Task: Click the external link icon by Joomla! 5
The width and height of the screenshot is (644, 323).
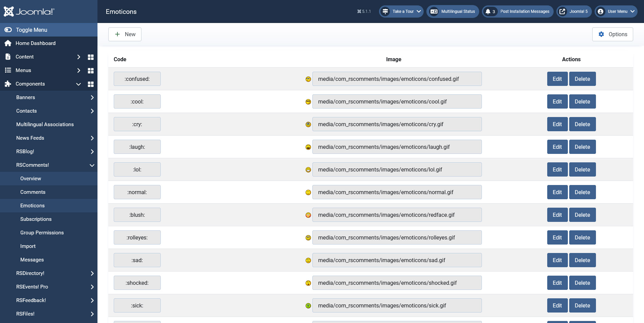Action: coord(562,11)
